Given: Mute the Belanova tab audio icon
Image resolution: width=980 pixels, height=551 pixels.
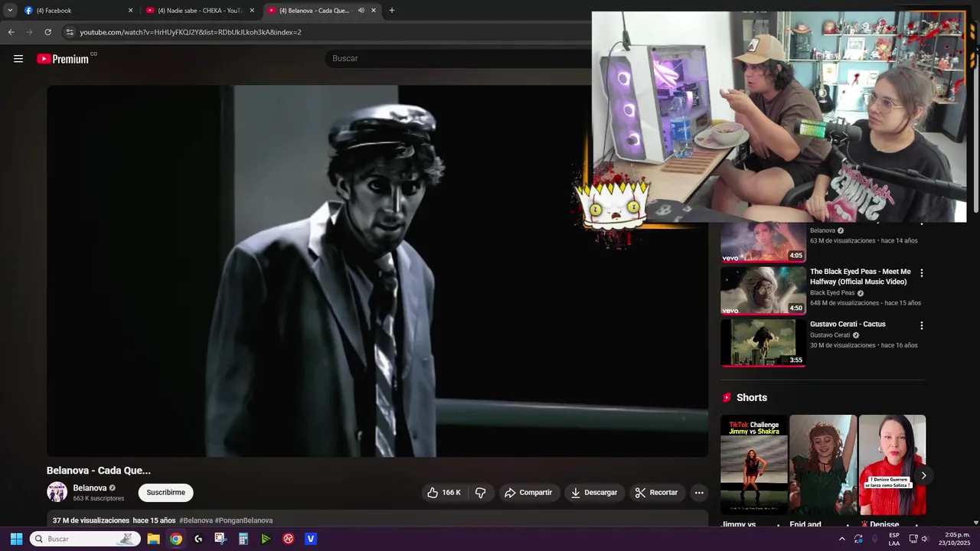Looking at the screenshot, I should pyautogui.click(x=361, y=11).
